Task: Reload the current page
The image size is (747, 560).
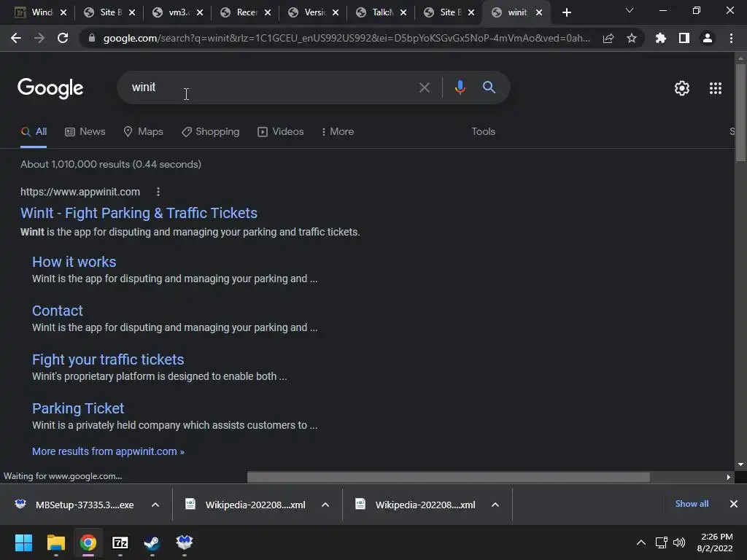Action: point(63,38)
